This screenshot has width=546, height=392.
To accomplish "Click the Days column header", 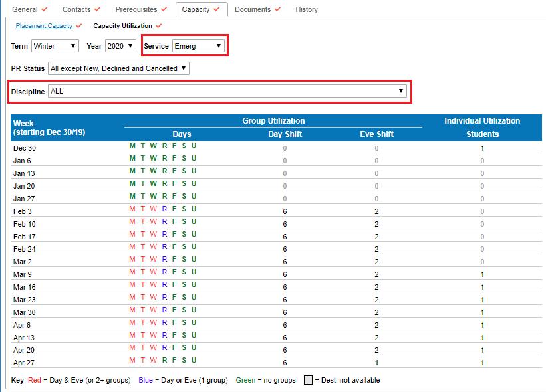I will pyautogui.click(x=182, y=134).
